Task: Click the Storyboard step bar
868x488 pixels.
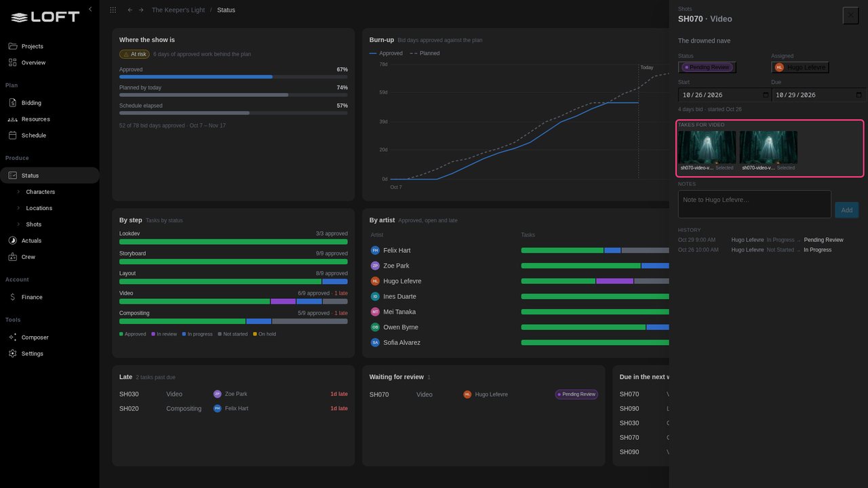Action: 233,262
